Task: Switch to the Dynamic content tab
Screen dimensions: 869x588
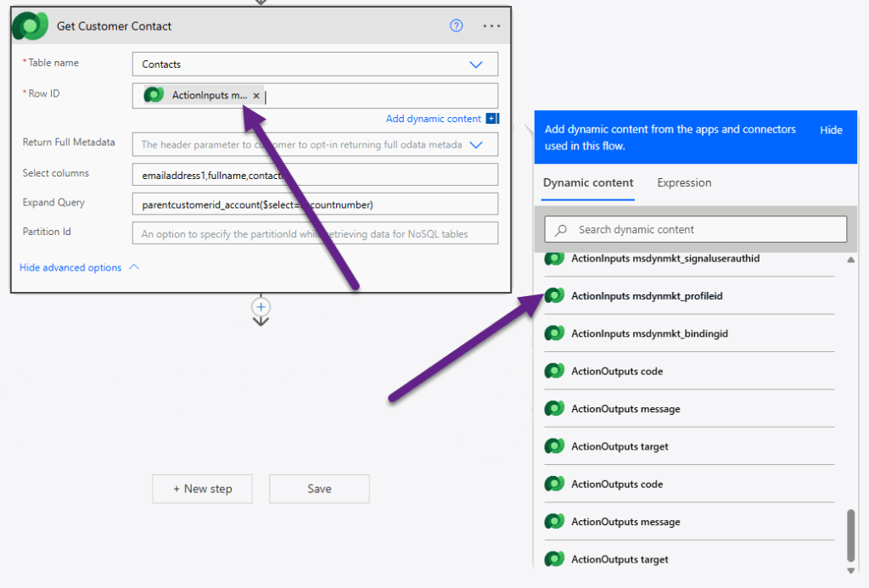Action: tap(588, 182)
